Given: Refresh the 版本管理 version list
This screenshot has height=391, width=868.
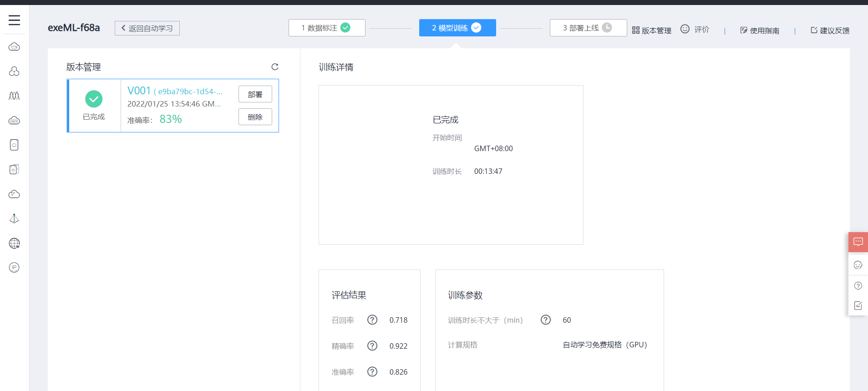Looking at the screenshot, I should coord(275,67).
